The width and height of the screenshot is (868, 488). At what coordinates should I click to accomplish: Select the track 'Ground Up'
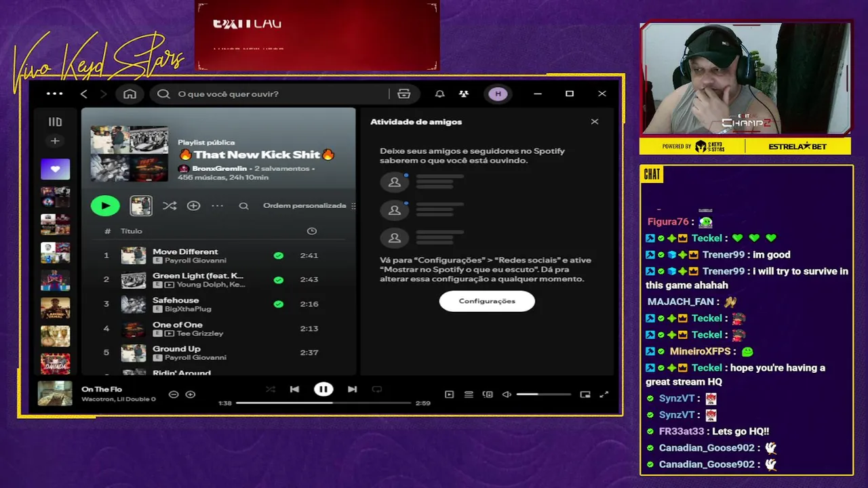176,349
